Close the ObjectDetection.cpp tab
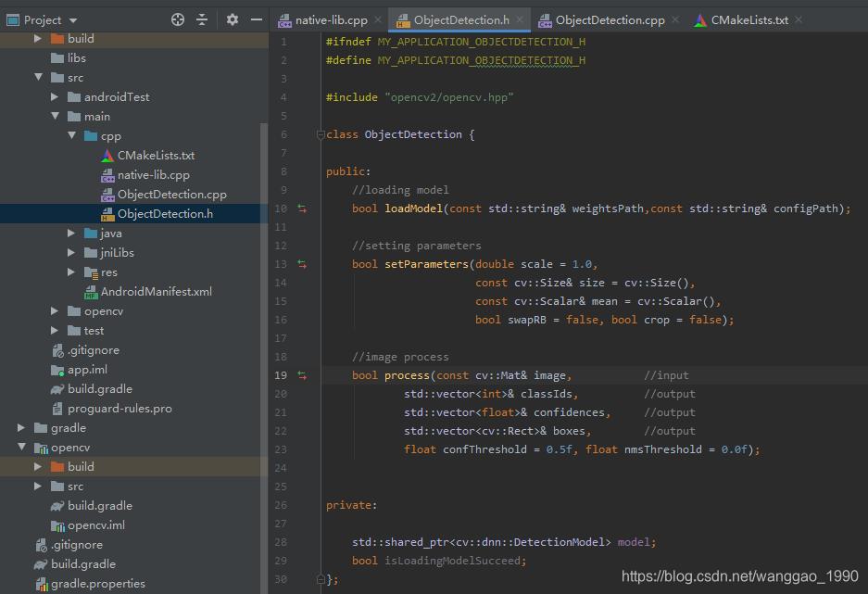The height and width of the screenshot is (594, 868). (675, 20)
